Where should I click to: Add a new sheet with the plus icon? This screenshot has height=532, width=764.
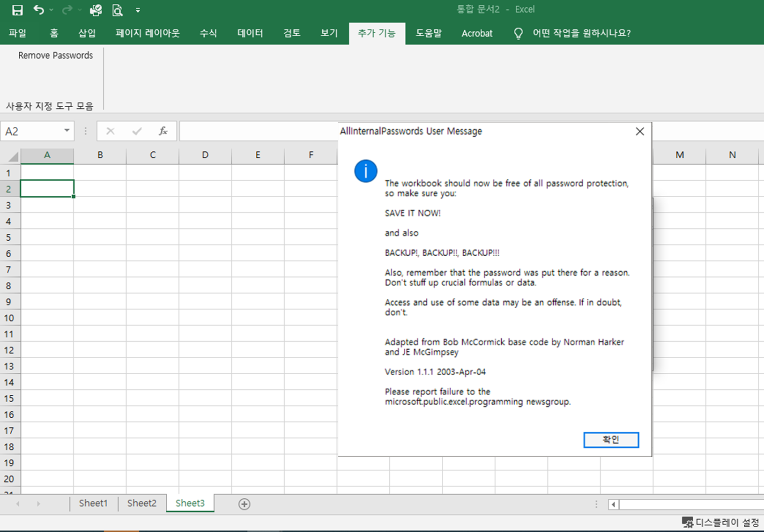pos(244,504)
